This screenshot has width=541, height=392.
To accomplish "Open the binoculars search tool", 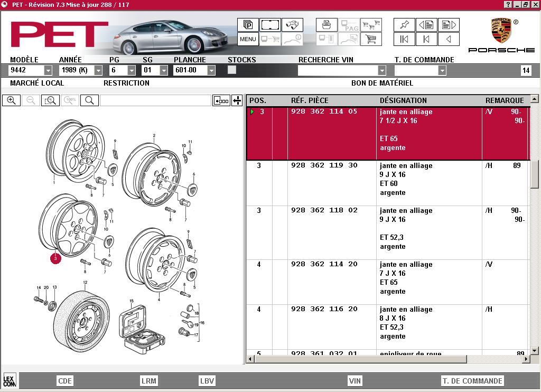I will point(292,25).
